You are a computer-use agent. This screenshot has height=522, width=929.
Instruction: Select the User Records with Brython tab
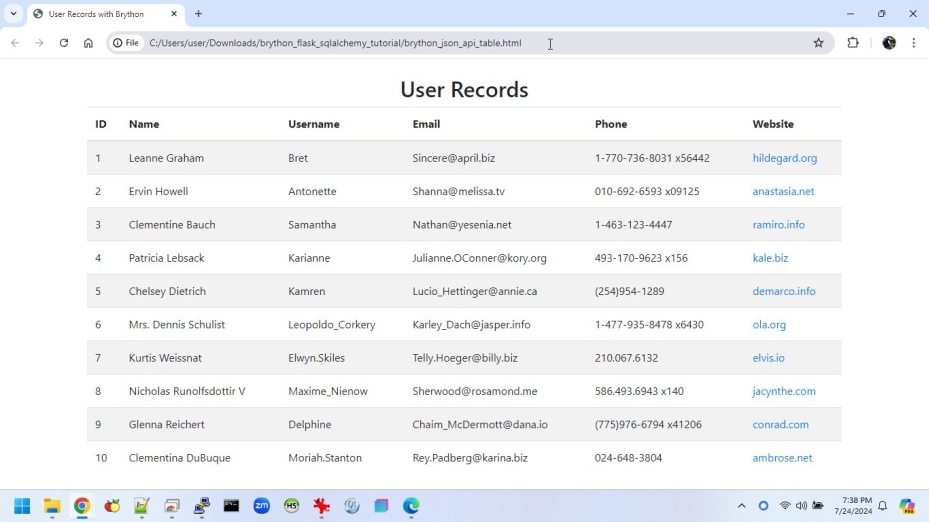pyautogui.click(x=96, y=14)
